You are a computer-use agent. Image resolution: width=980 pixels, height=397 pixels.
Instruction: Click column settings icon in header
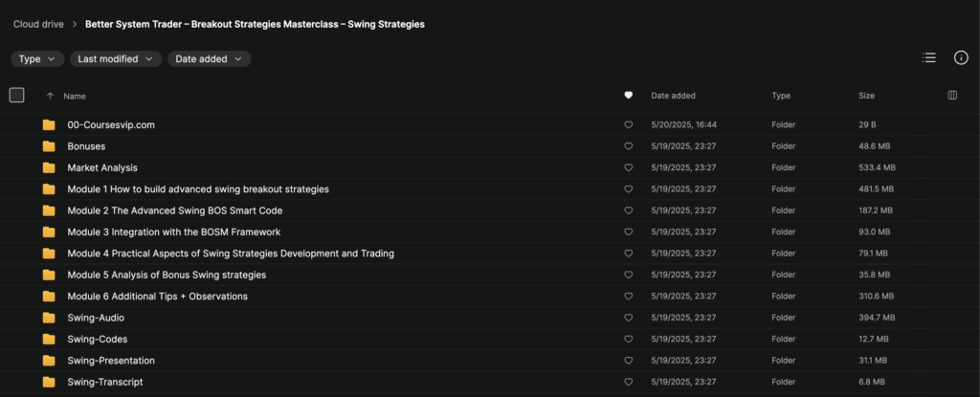point(952,96)
